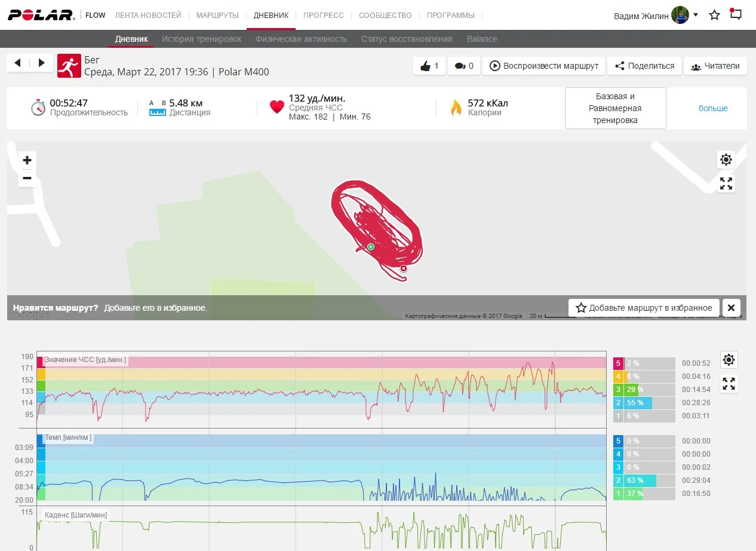Open the chart settings gear icon
The height and width of the screenshot is (551, 756).
[x=729, y=360]
